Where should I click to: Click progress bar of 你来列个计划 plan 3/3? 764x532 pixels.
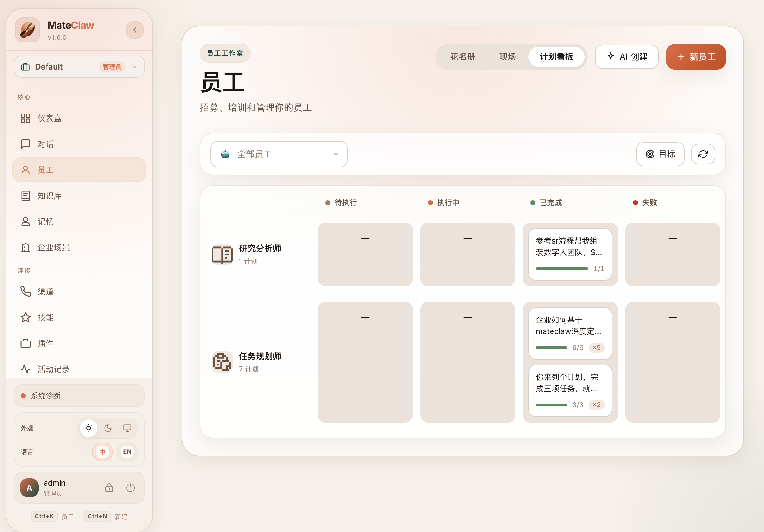(551, 405)
